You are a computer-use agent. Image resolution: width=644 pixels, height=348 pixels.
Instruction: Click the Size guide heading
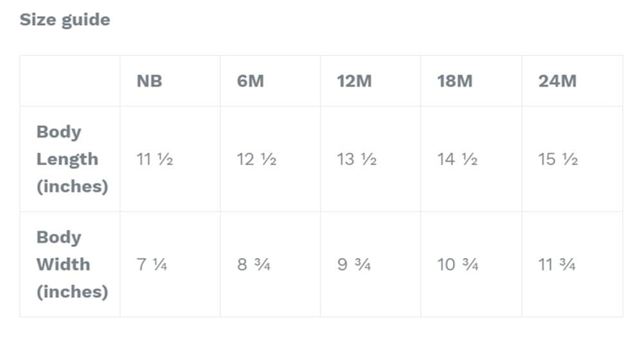pos(64,20)
